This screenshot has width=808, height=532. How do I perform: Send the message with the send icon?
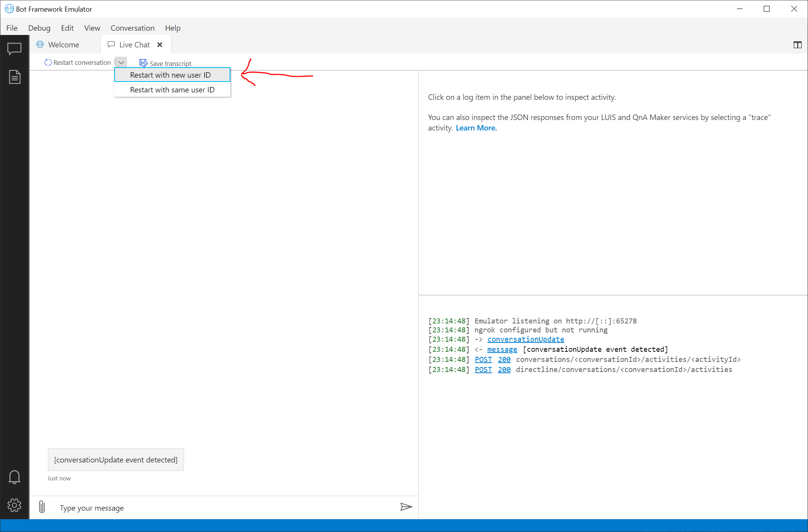406,507
